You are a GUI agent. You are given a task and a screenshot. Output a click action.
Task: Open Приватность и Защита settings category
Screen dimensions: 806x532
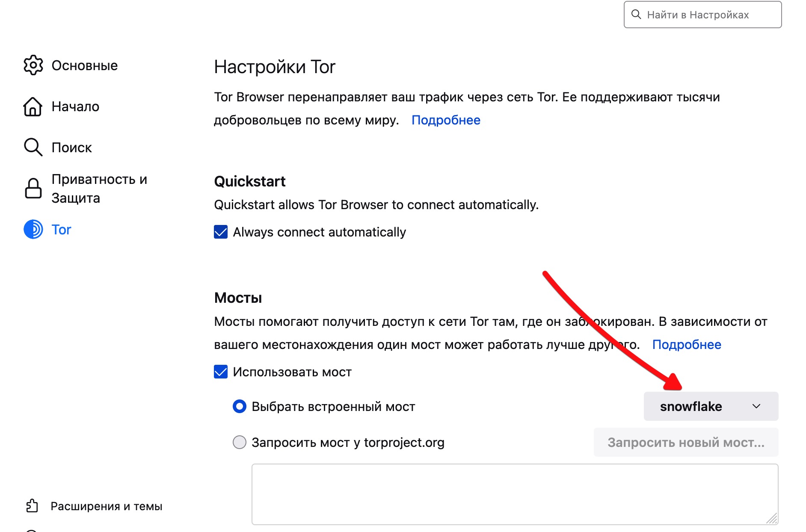[99, 189]
